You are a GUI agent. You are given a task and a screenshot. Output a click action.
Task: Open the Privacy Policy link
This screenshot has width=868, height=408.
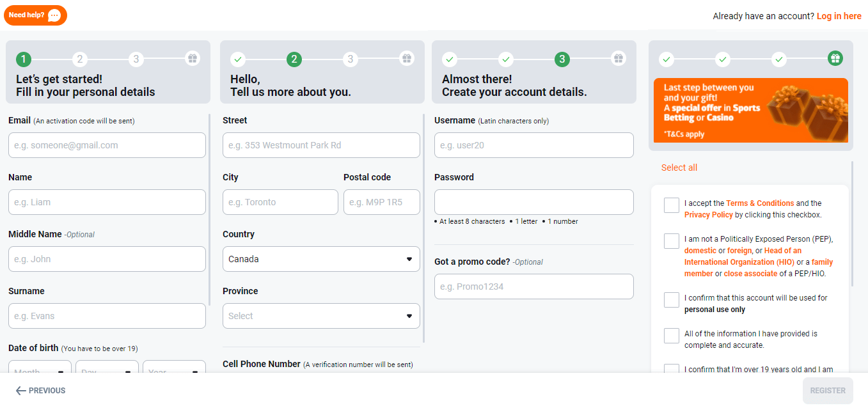[x=708, y=215]
